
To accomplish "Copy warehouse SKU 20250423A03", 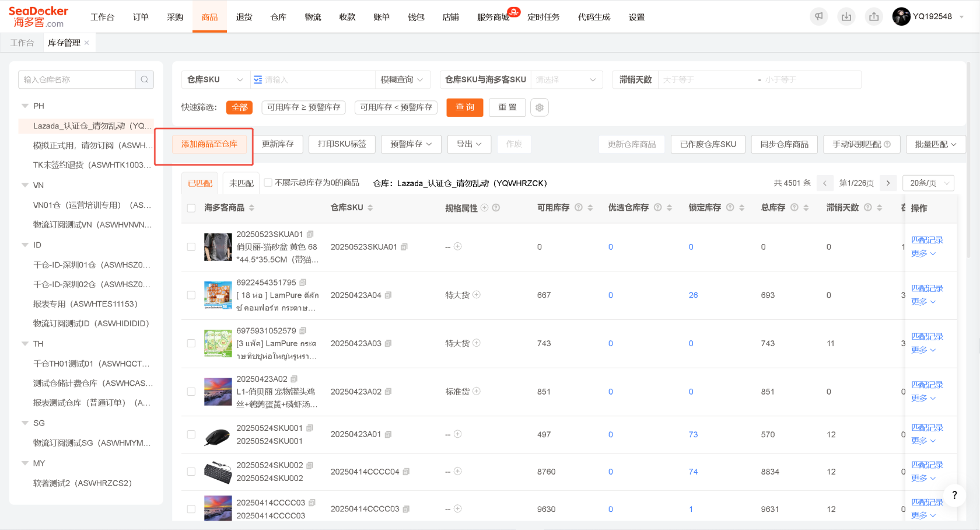I will 388,343.
